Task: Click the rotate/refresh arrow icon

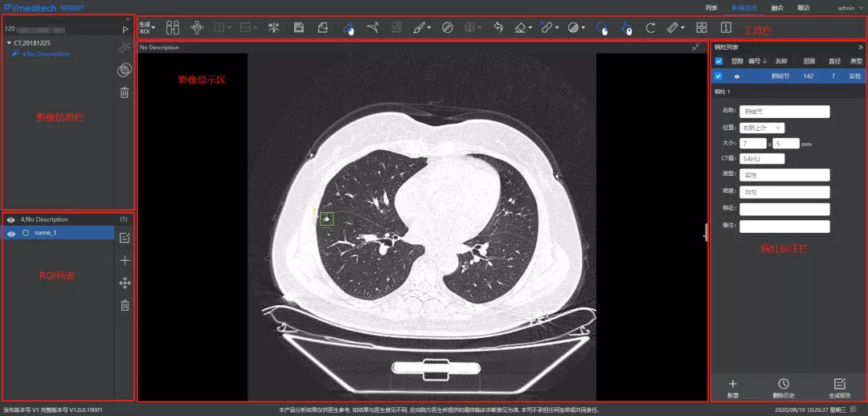Action: 650,28
